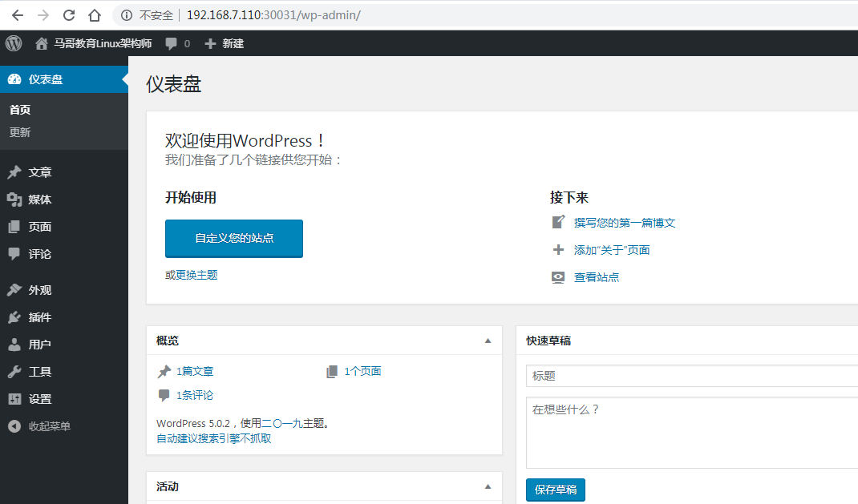Click 自定义您的站点 button

(234, 238)
